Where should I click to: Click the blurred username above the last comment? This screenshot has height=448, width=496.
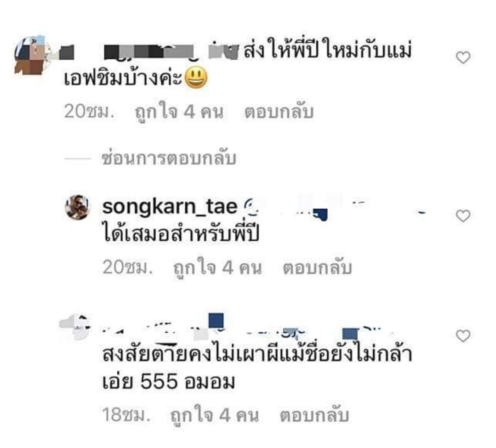[247, 328]
